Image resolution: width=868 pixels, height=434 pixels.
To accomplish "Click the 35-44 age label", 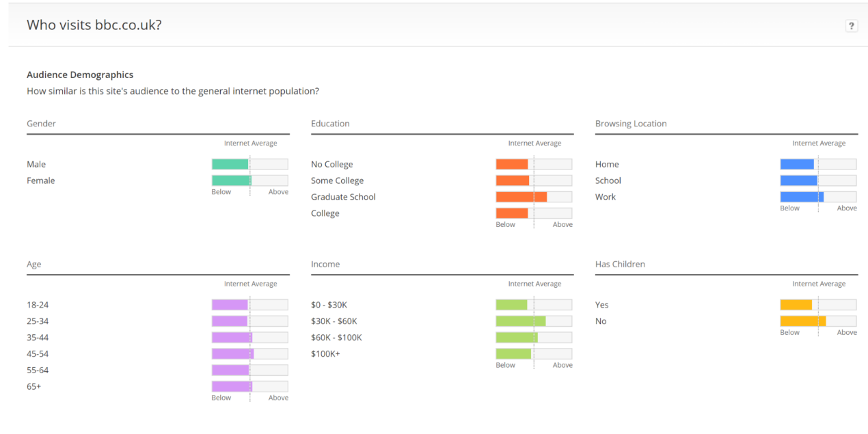I will tap(38, 338).
